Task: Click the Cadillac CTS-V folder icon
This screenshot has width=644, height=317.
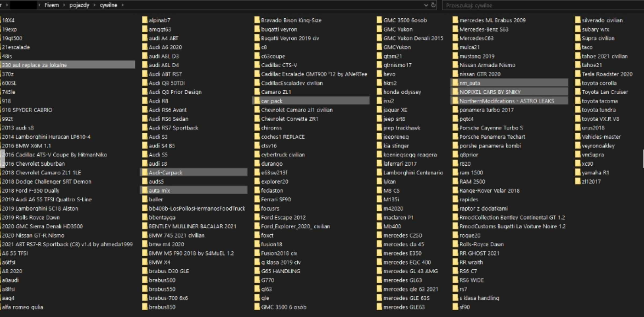Action: pyautogui.click(x=257, y=65)
